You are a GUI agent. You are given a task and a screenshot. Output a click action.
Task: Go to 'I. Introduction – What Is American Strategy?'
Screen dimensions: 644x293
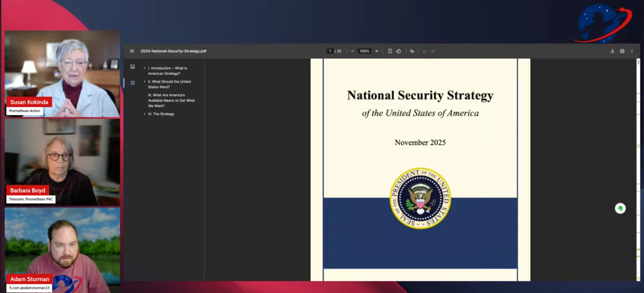[x=167, y=71]
